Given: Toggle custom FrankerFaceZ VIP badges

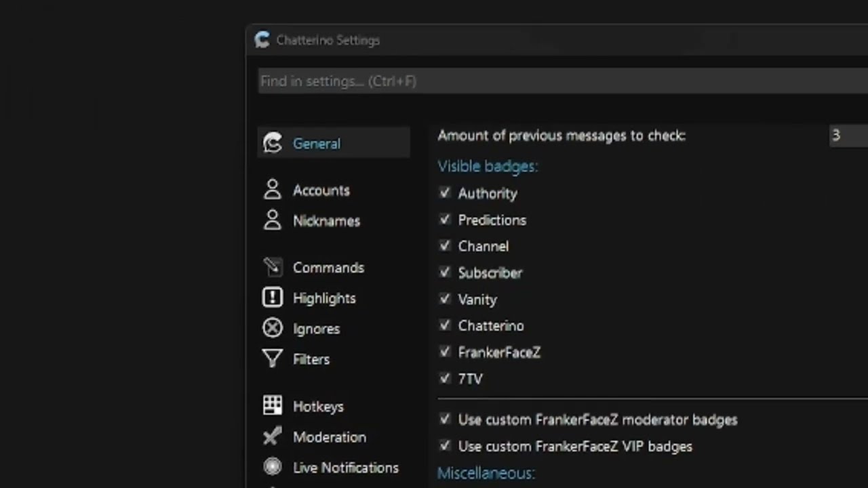Looking at the screenshot, I should (445, 446).
